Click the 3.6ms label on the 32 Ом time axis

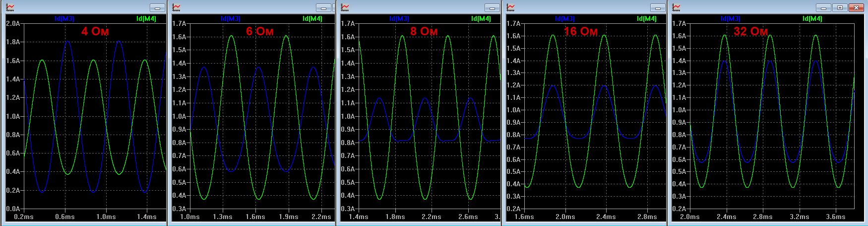[x=836, y=217]
